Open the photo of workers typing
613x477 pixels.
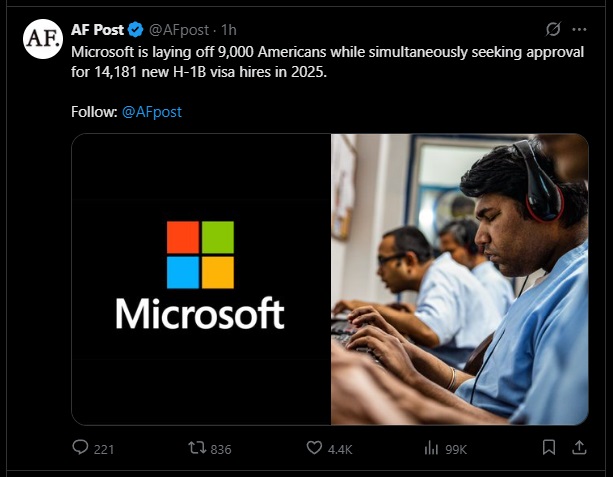(459, 279)
